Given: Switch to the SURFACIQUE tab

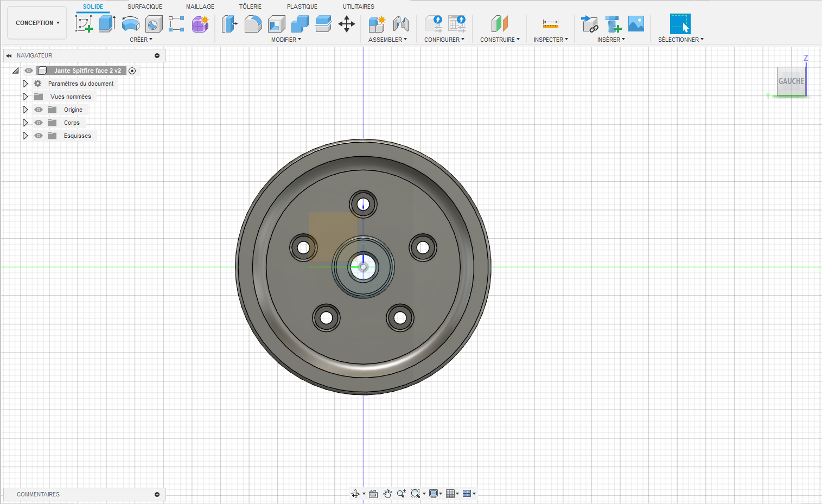Looking at the screenshot, I should 145,7.
